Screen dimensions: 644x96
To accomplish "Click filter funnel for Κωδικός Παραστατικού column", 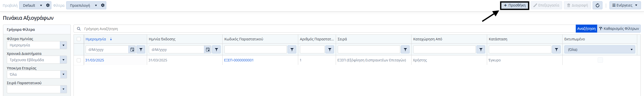I will pos(292,50).
